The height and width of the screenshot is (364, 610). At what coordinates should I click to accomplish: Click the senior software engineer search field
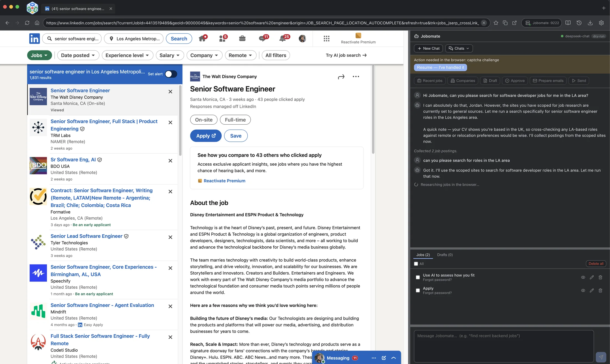coord(72,39)
